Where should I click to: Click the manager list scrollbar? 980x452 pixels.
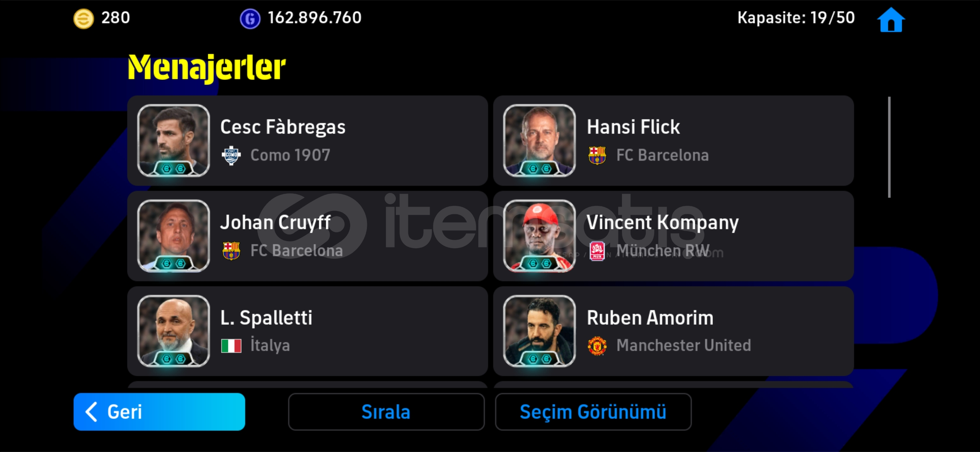pos(889,147)
